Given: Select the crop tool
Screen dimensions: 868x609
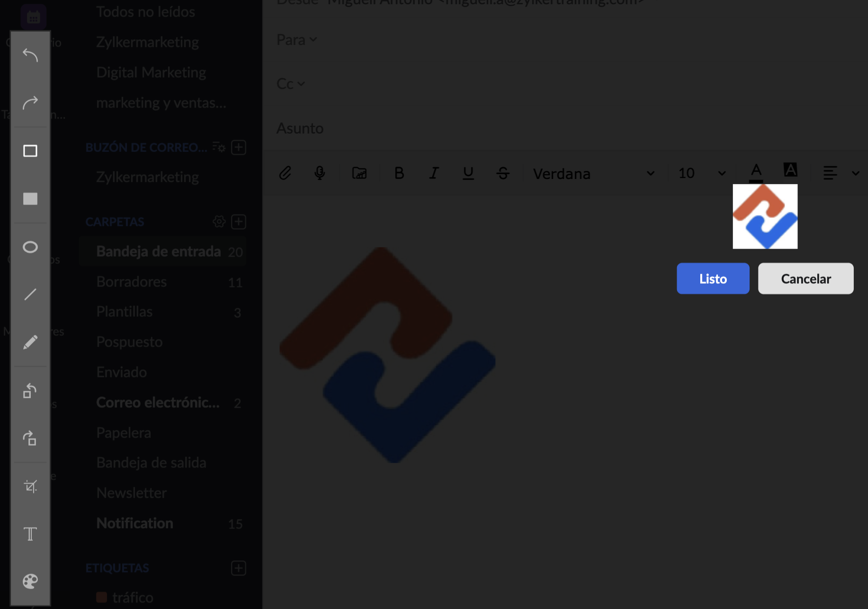Looking at the screenshot, I should (x=30, y=486).
